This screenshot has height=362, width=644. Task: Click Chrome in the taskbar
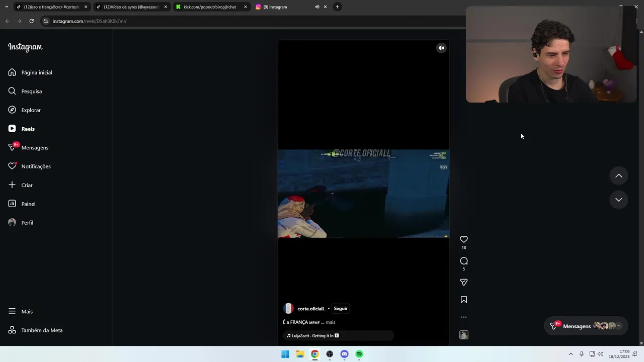click(314, 354)
